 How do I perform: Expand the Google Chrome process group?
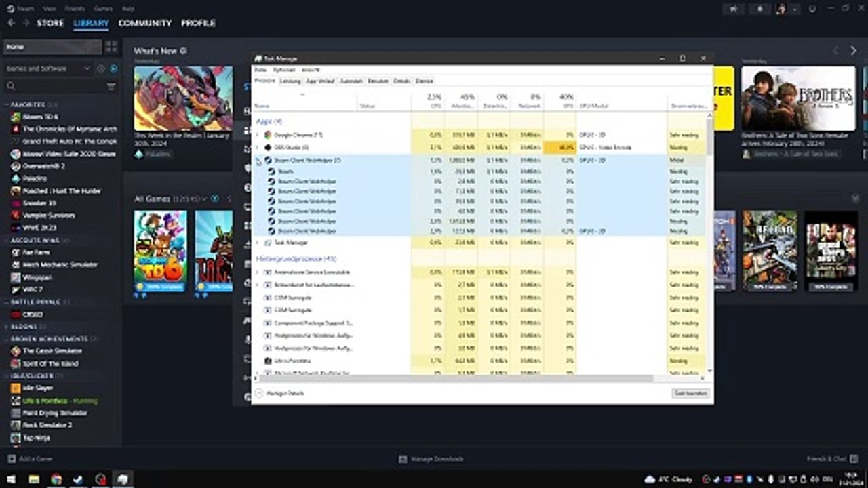point(257,135)
